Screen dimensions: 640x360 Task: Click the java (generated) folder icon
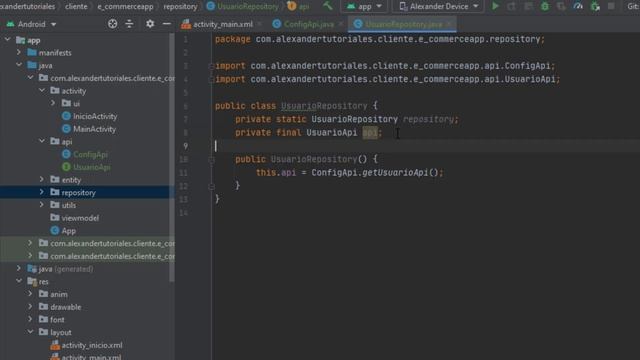(x=32, y=269)
